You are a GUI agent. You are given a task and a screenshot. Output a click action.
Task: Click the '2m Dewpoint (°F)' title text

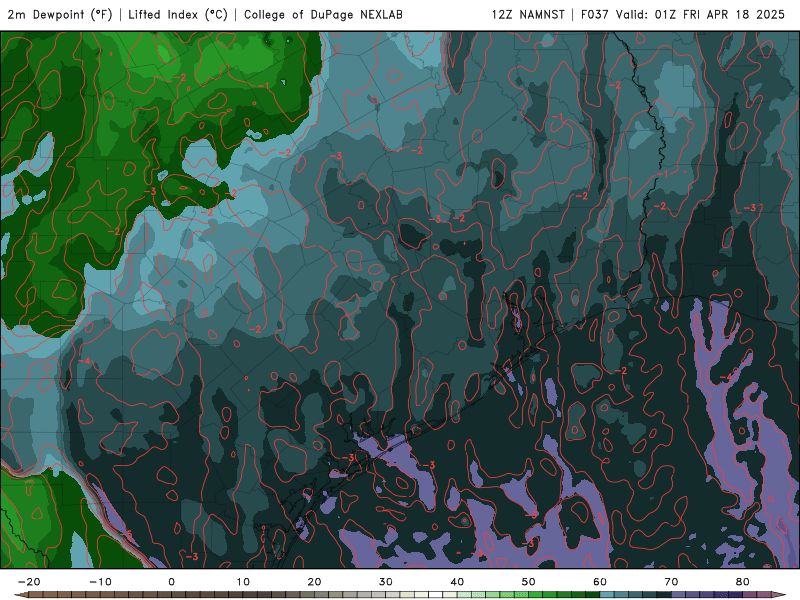60,15
